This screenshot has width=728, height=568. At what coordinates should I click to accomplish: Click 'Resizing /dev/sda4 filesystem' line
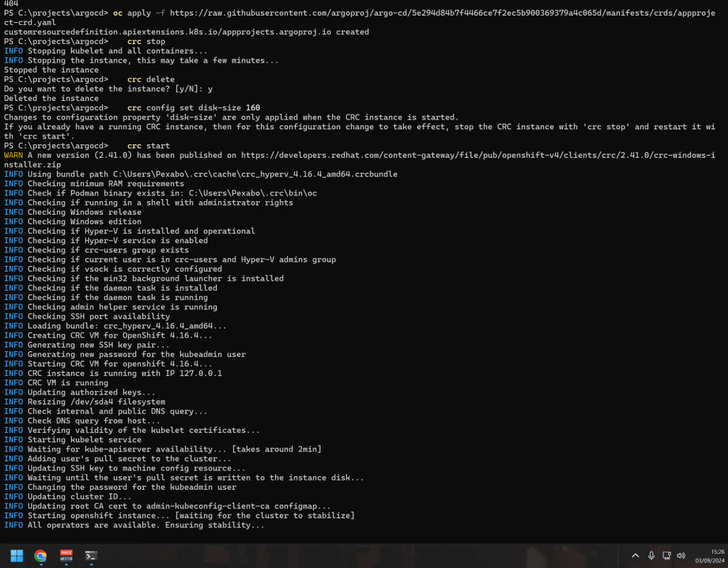point(85,402)
